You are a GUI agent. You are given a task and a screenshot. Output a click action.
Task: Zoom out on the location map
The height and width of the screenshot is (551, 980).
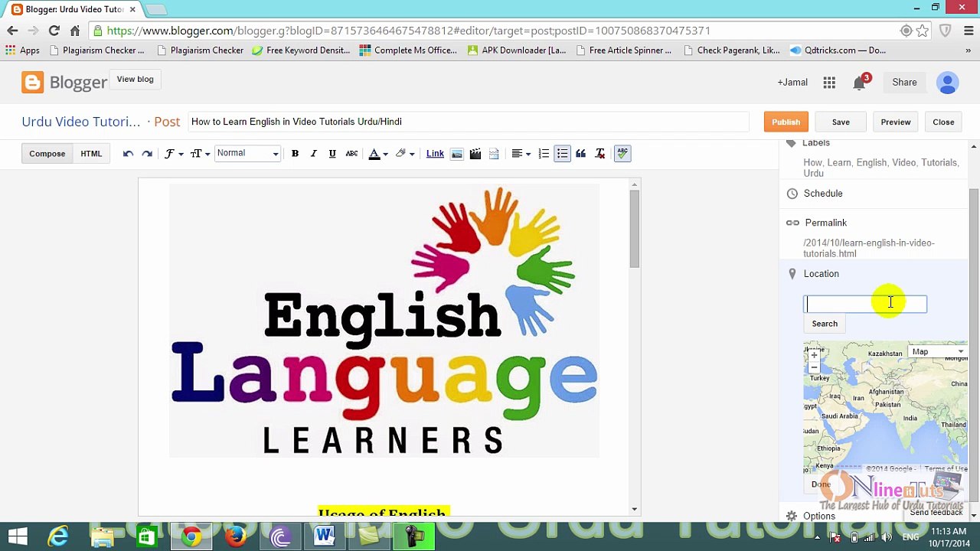(x=814, y=367)
